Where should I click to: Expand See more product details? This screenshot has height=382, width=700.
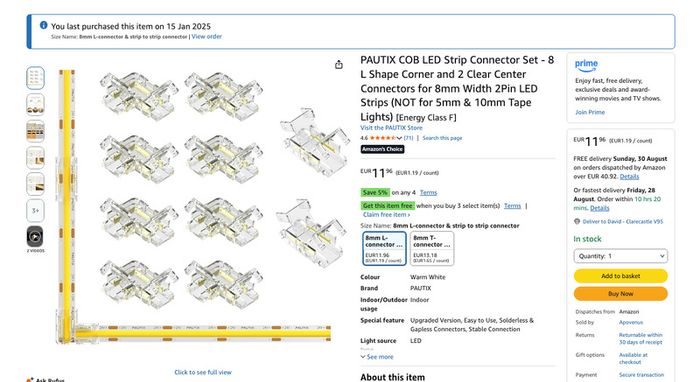[377, 357]
